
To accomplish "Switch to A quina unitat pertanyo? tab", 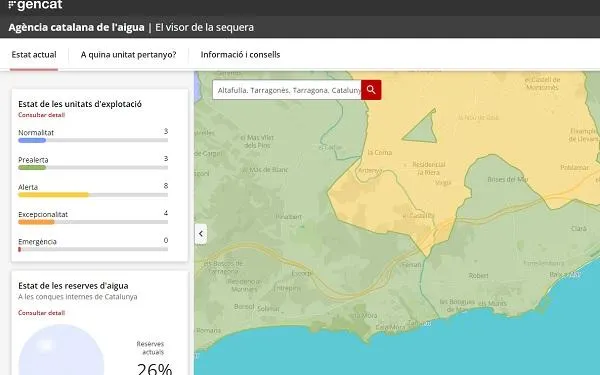I will point(128,55).
